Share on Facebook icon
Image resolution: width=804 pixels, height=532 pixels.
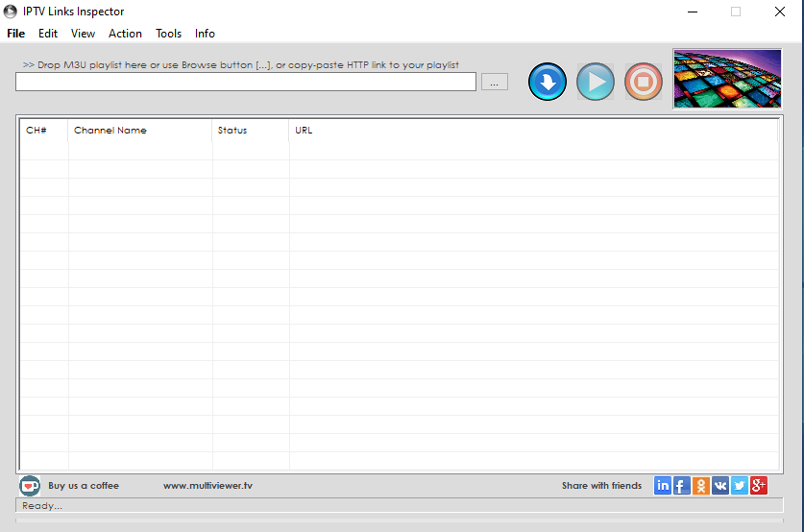tap(682, 485)
